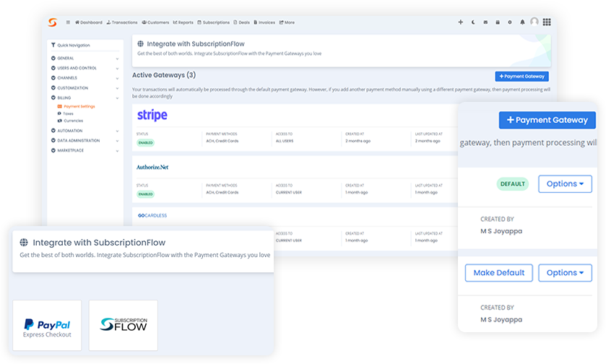This screenshot has width=606, height=364.
Task: Open the Transactions menu item
Action: tap(122, 22)
